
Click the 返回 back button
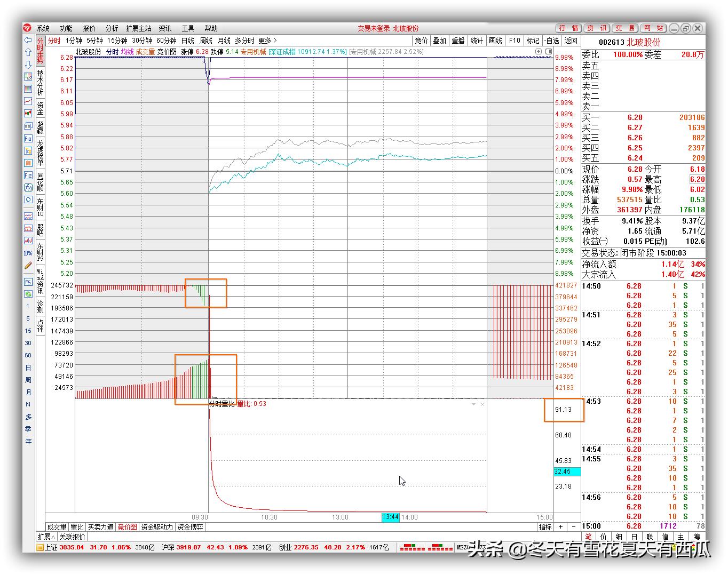pyautogui.click(x=571, y=41)
